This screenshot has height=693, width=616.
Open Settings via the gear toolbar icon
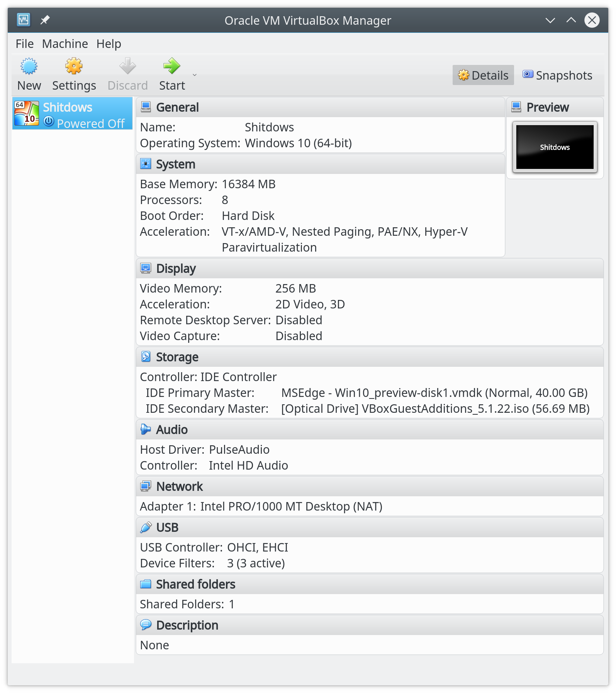click(x=74, y=66)
